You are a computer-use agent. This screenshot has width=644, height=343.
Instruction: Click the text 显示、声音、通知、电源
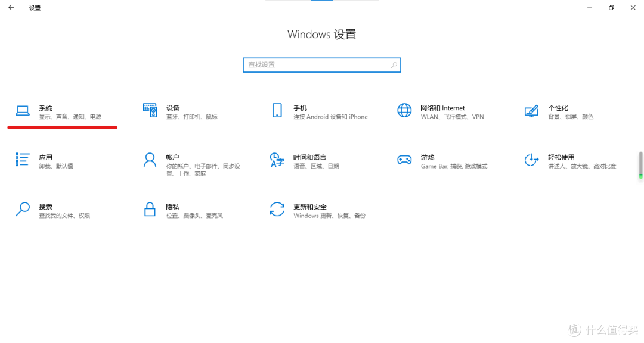pos(70,117)
